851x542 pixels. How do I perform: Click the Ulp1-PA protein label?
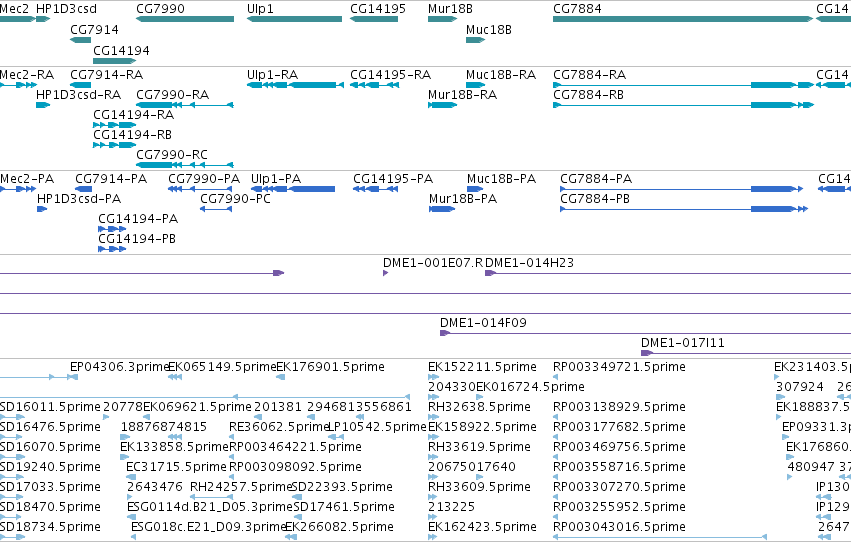[x=276, y=178]
